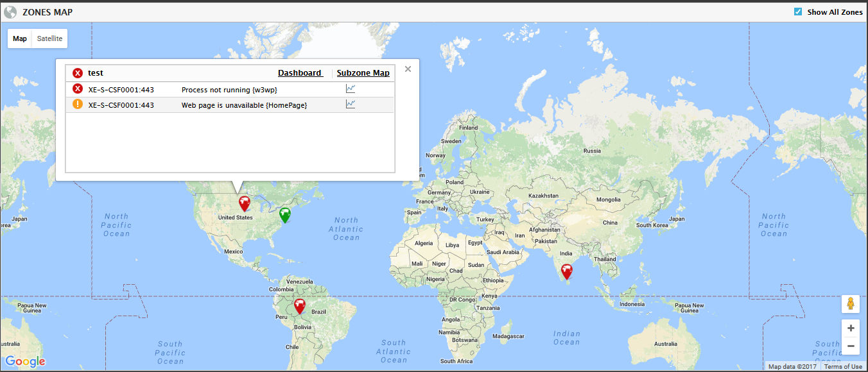The image size is (868, 372).
Task: Click the Mongolia label on map
Action: (609, 199)
